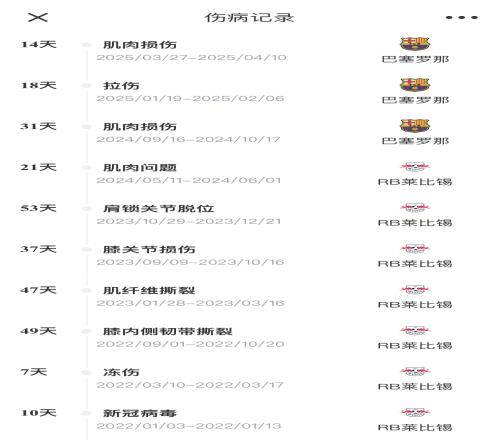Viewport: 500px width, 440px height.
Task: Close the injury record page
Action: (38, 17)
